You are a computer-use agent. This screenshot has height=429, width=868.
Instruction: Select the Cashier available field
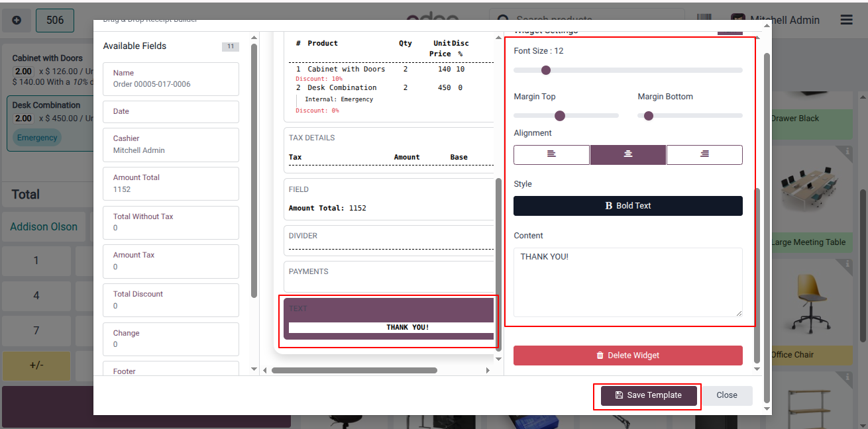[x=171, y=145]
